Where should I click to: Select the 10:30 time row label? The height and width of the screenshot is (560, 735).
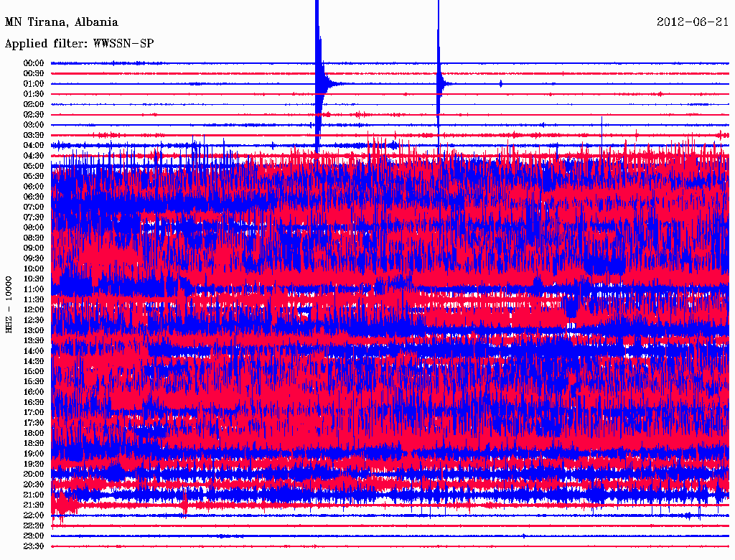tap(34, 279)
